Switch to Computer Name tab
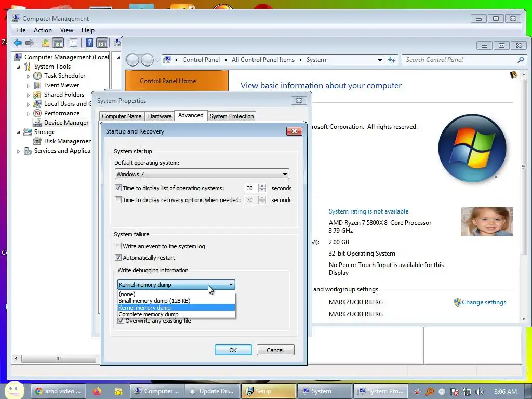Viewport: 532px width, 399px height. pyautogui.click(x=122, y=116)
